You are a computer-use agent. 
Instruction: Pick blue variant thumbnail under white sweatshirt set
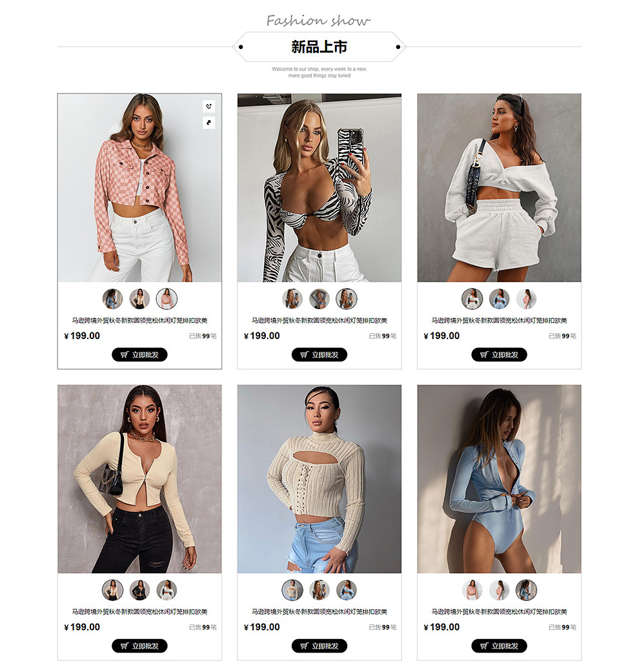click(500, 299)
